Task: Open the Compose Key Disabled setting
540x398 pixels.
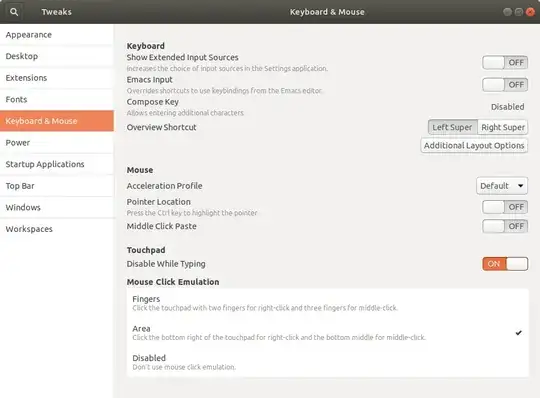Action: [507, 107]
